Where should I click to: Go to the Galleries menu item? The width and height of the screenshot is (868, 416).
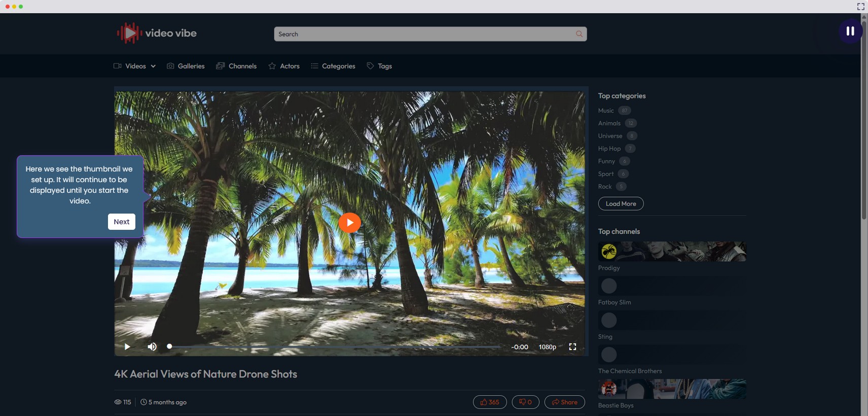(186, 66)
